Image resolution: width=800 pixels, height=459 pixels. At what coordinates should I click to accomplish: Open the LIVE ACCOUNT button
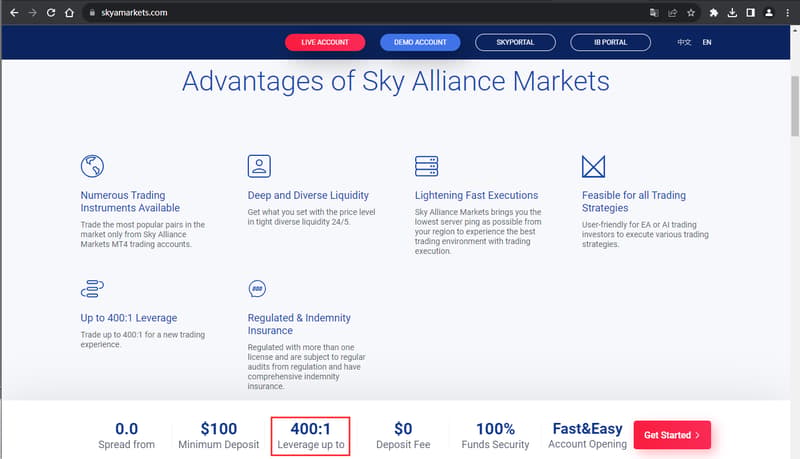click(x=325, y=42)
